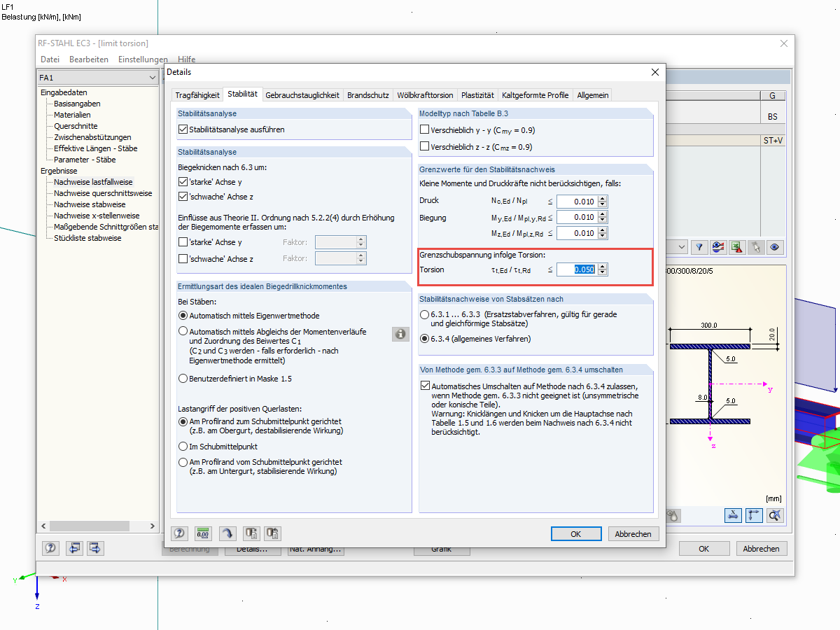Check 'Verschieblich z - z' option
Screen dimensions: 840x630
click(x=425, y=146)
